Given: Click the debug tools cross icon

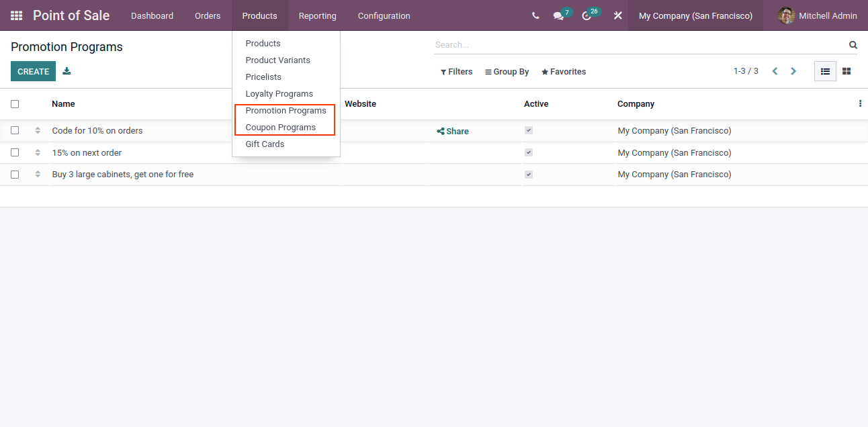Looking at the screenshot, I should (x=617, y=15).
